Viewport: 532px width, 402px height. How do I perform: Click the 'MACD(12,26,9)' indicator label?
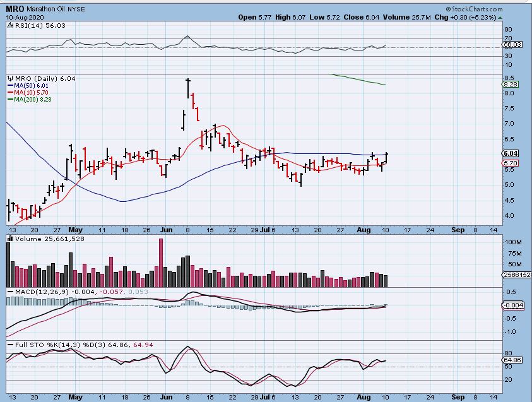42,292
